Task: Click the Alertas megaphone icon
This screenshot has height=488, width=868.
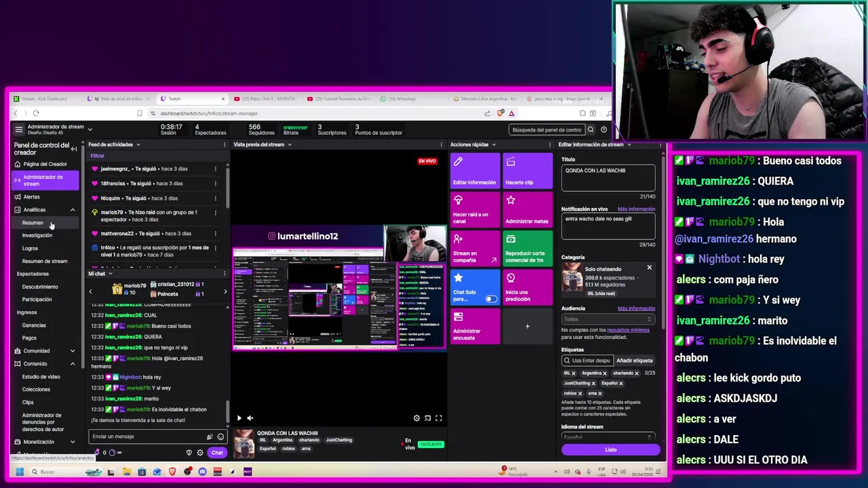Action: [x=18, y=197]
